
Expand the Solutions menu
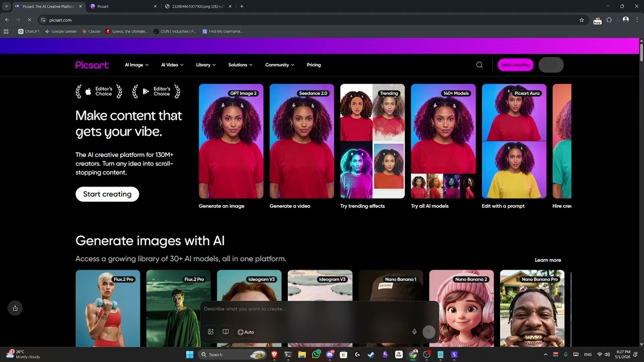[x=240, y=65]
